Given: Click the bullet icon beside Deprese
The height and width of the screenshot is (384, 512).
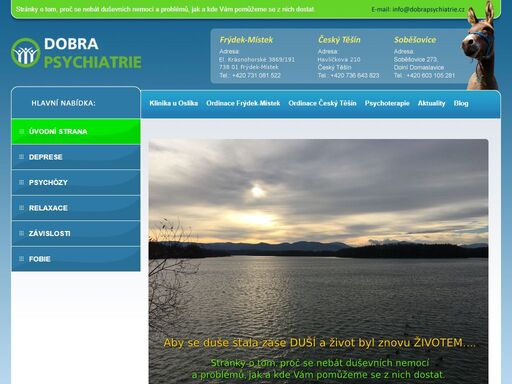Looking at the screenshot, I should click(22, 157).
